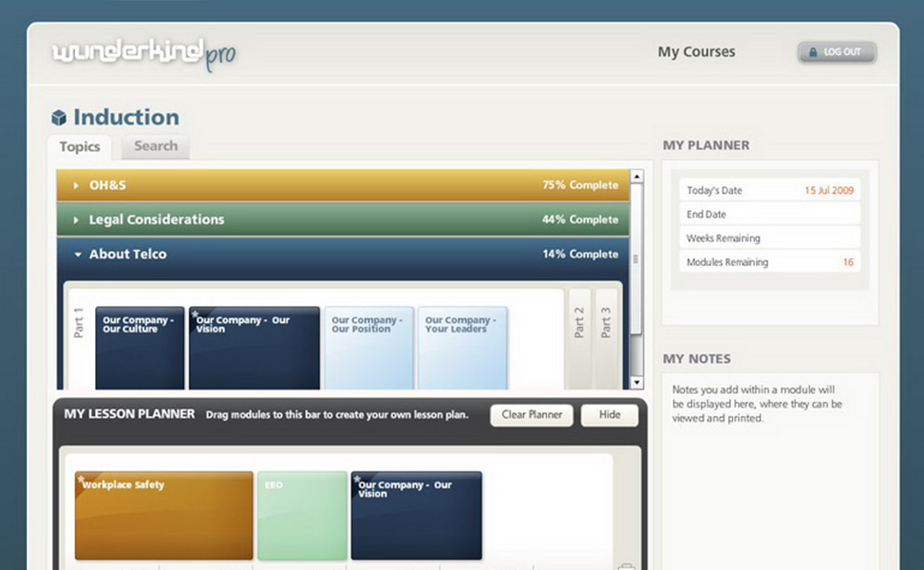
Task: Select Our Company - Our Vision in lesson planner
Action: pyautogui.click(x=417, y=515)
